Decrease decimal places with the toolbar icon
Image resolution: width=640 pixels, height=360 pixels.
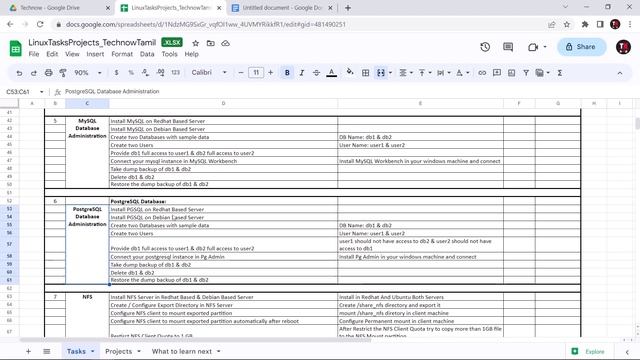pyautogui.click(x=145, y=73)
